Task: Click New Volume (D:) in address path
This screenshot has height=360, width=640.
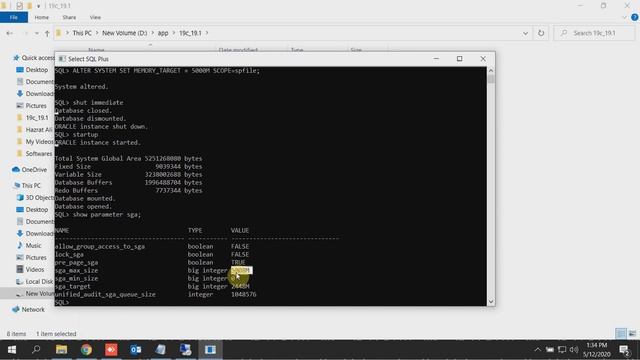Action: [124, 33]
